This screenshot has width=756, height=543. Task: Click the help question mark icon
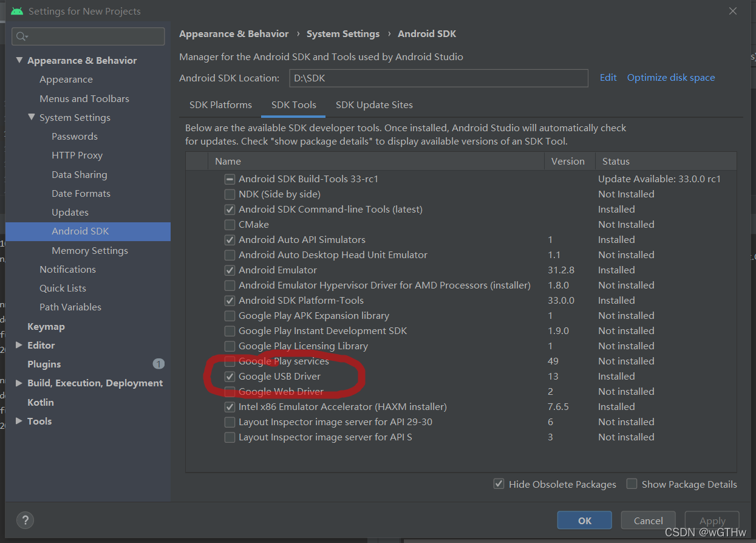[25, 520]
